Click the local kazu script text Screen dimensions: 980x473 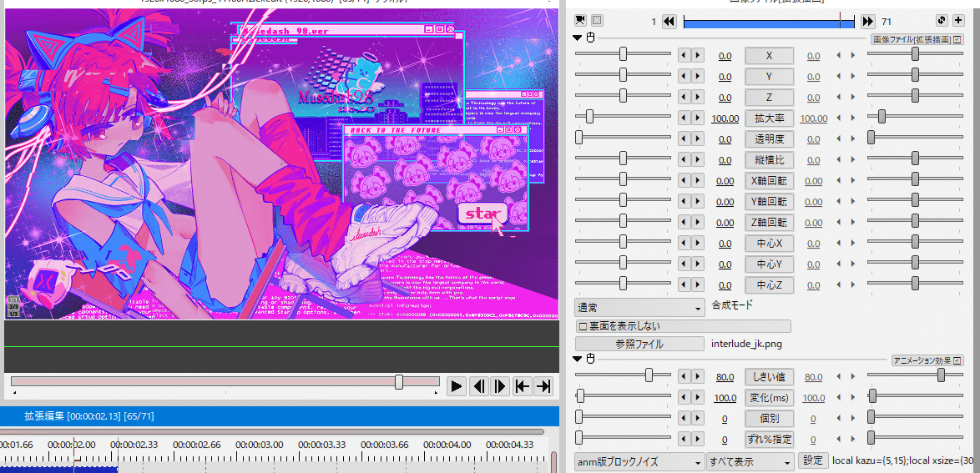click(x=903, y=461)
